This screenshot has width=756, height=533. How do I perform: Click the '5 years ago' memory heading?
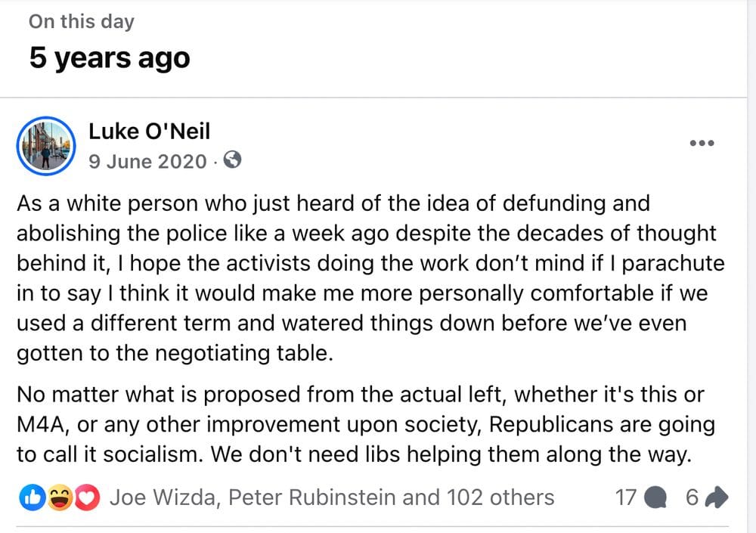110,58
